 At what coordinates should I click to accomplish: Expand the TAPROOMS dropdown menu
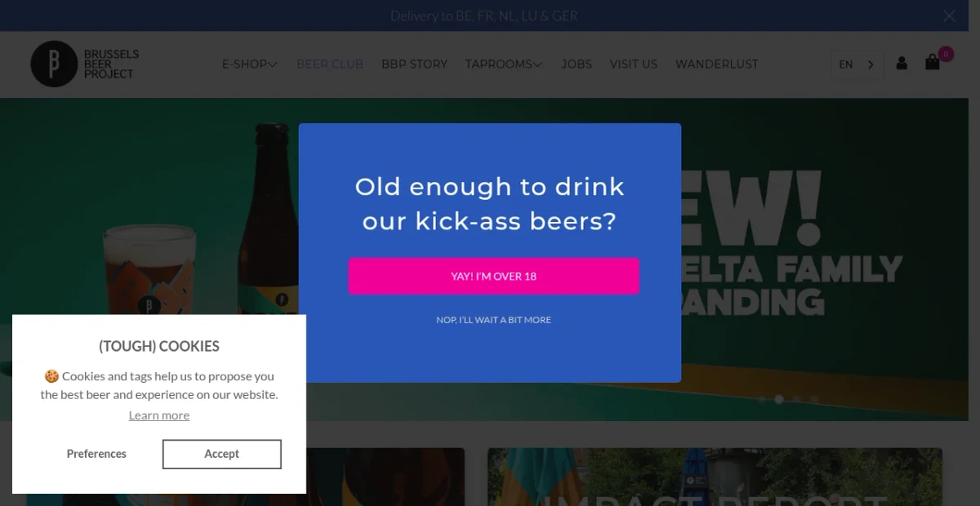coord(504,64)
